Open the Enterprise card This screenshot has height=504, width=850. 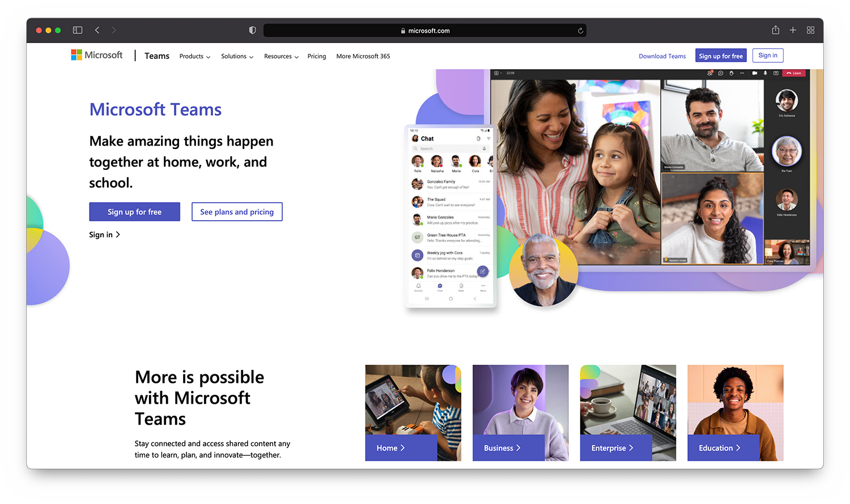pos(628,413)
